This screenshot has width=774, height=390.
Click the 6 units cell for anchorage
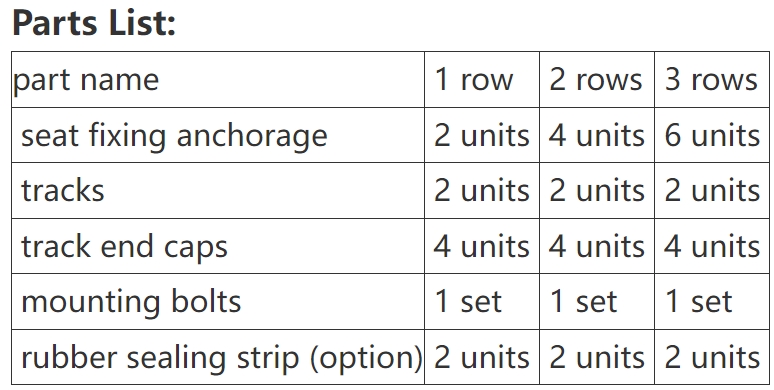712,135
